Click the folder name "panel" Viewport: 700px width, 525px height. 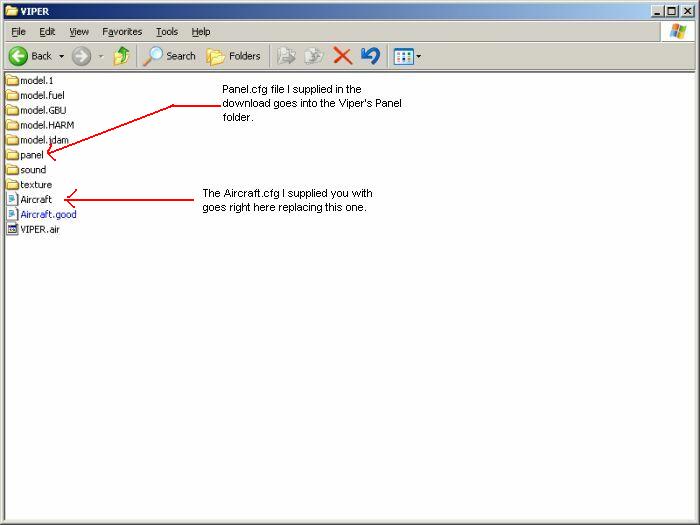tap(32, 155)
